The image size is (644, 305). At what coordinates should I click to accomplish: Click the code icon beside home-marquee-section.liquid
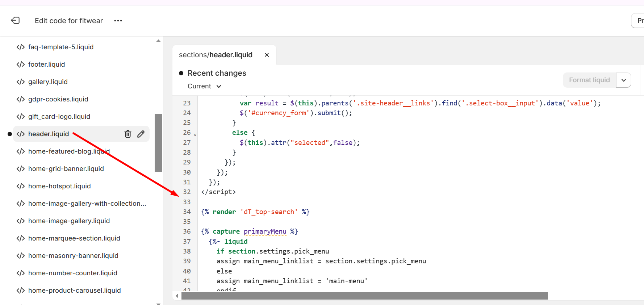coord(21,238)
